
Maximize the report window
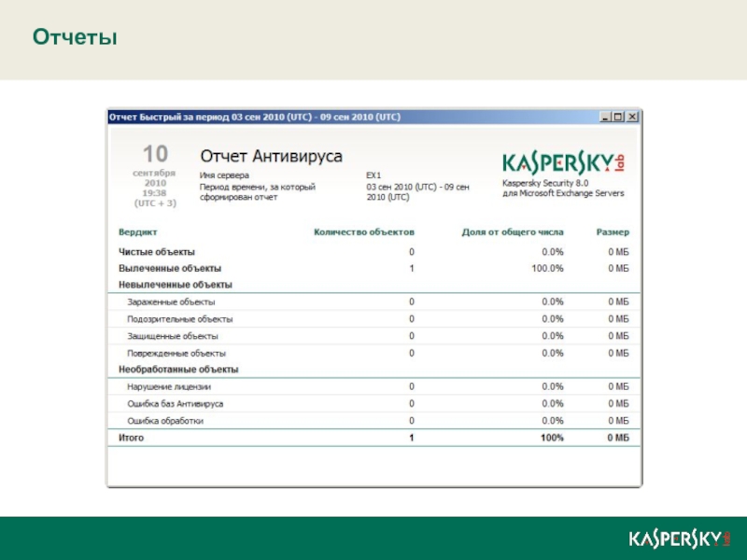(x=618, y=117)
